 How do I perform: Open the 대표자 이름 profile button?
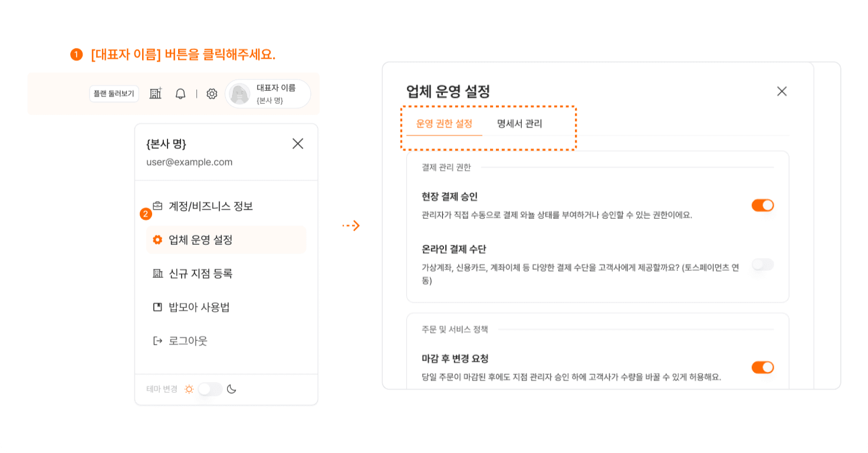[x=268, y=94]
